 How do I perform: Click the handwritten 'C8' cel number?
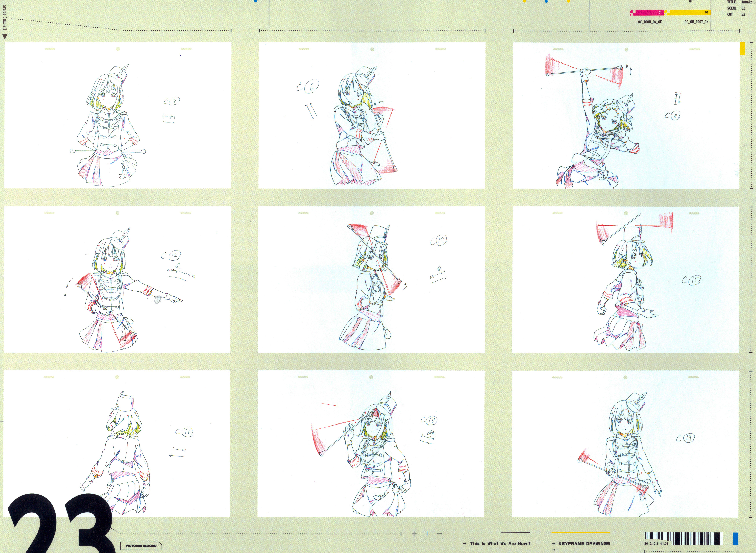click(x=673, y=115)
